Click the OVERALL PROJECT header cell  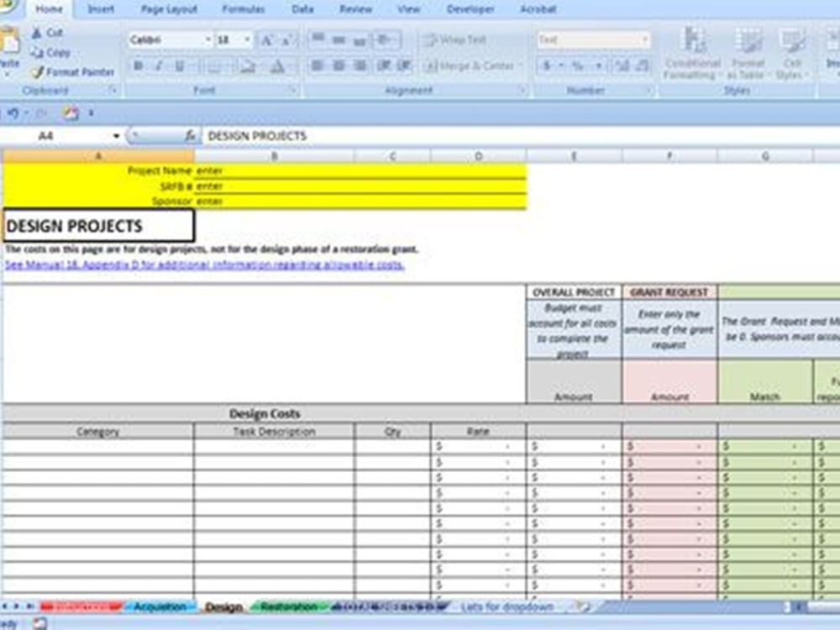[574, 292]
